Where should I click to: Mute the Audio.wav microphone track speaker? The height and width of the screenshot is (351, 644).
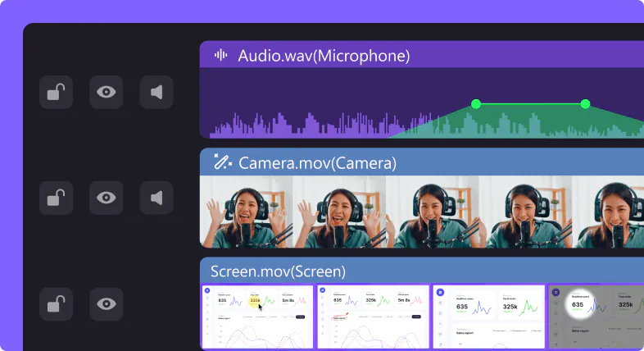156,92
